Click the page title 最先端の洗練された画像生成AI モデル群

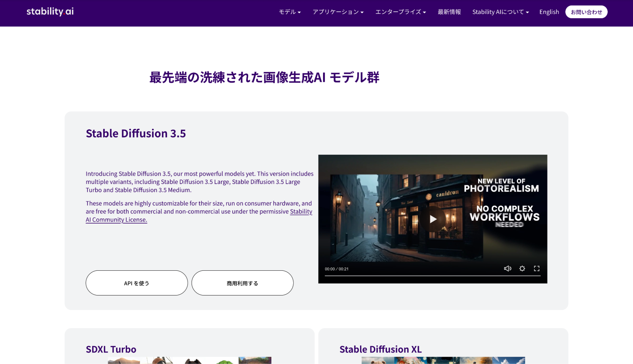pos(264,77)
